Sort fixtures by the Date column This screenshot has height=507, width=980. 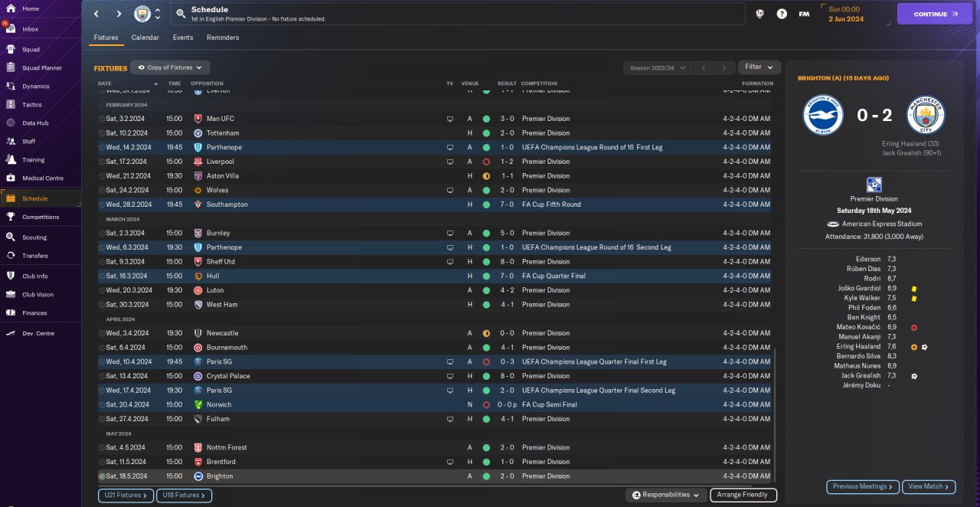point(105,83)
